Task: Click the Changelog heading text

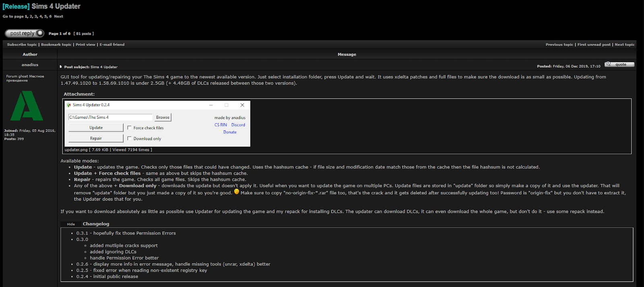Action: click(x=96, y=224)
